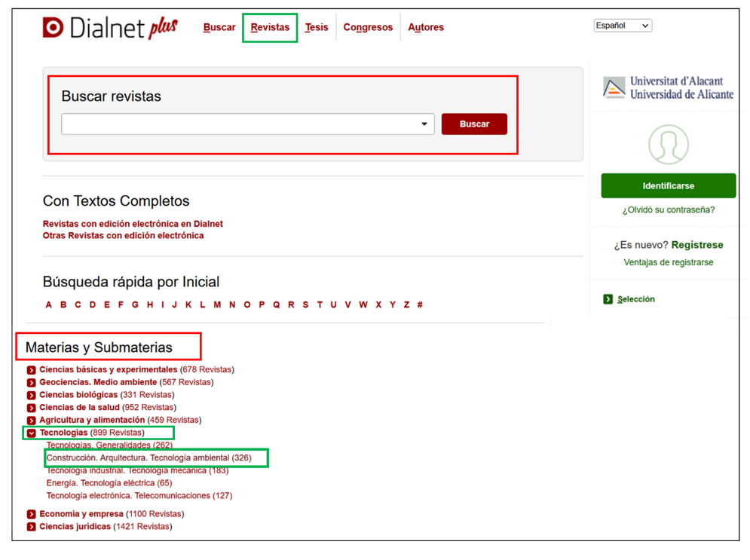The image size is (750, 560).
Task: Select letter M in quick initial search
Action: (217, 305)
